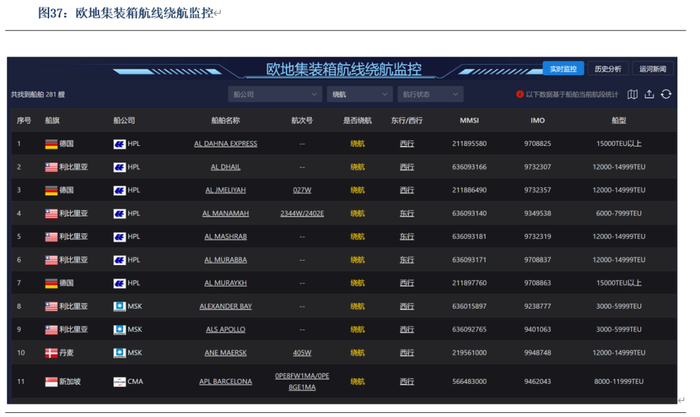The height and width of the screenshot is (417, 700).
Task: Click German flag icon in row 1
Action: pos(51,144)
